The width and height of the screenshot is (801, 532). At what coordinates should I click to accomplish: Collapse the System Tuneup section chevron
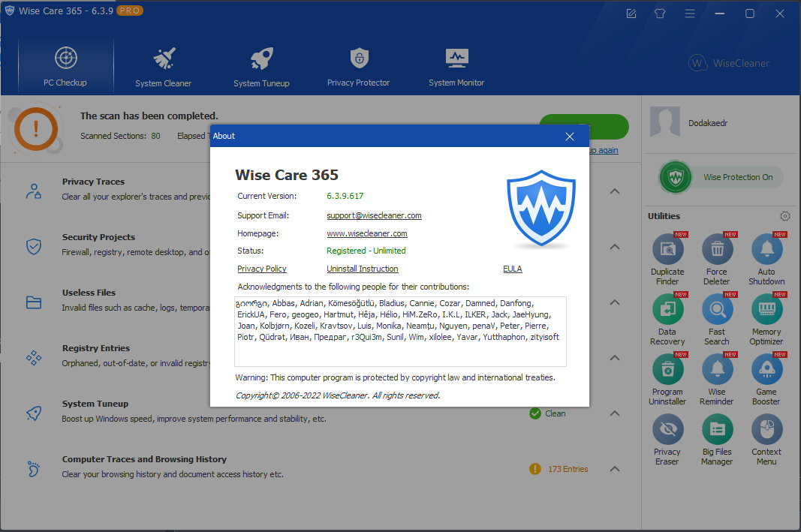click(x=615, y=413)
